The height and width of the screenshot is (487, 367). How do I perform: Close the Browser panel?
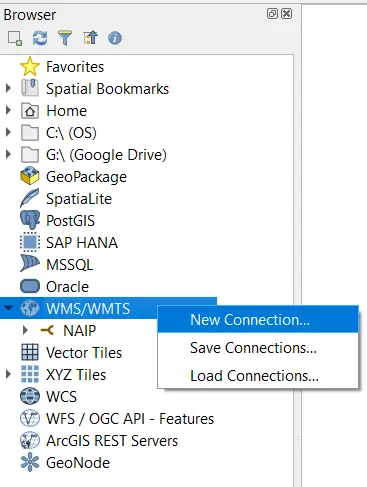[287, 14]
